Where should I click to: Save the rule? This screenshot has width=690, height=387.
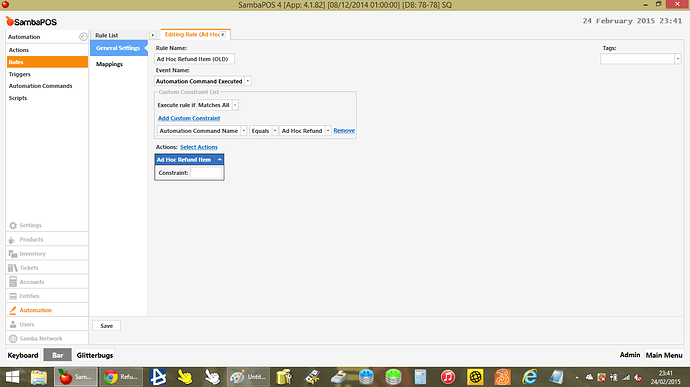[x=106, y=326]
